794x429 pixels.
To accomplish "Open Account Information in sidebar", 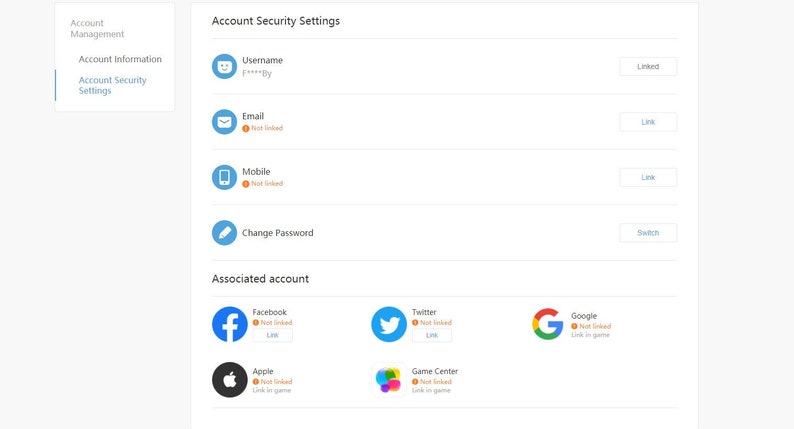I will pyautogui.click(x=120, y=59).
